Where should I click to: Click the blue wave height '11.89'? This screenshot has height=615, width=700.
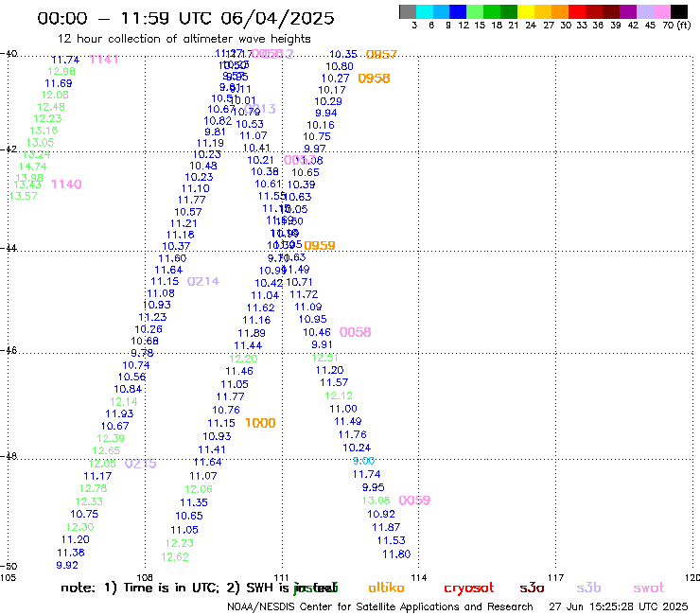click(x=252, y=333)
